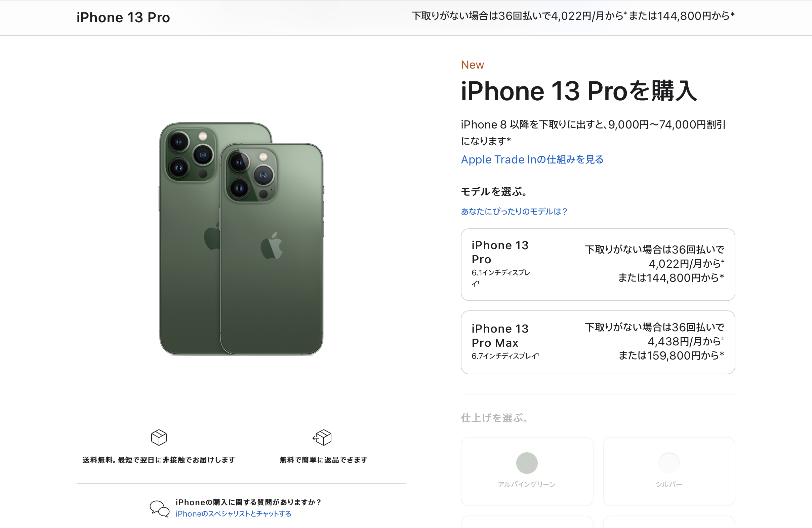
Task: Select the iPhone 13 Pro 6.1-inch model
Action: point(598,265)
